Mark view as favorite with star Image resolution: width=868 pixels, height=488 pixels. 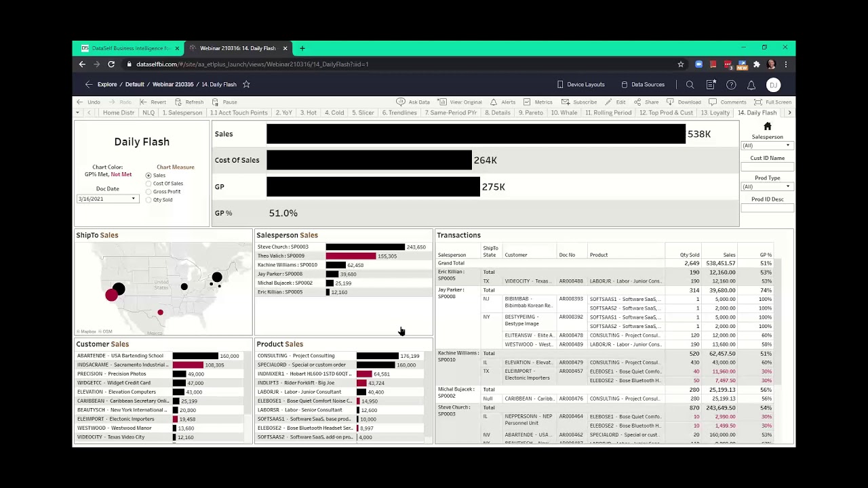pyautogui.click(x=246, y=84)
